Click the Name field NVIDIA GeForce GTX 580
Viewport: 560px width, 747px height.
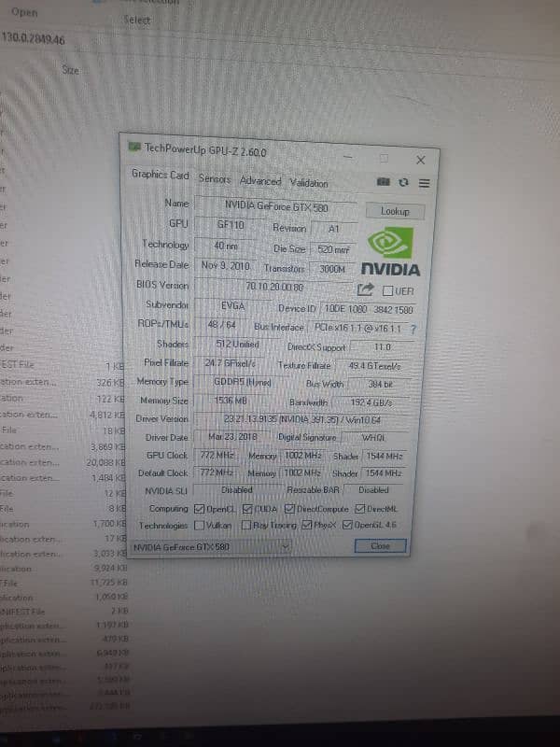pyautogui.click(x=276, y=206)
